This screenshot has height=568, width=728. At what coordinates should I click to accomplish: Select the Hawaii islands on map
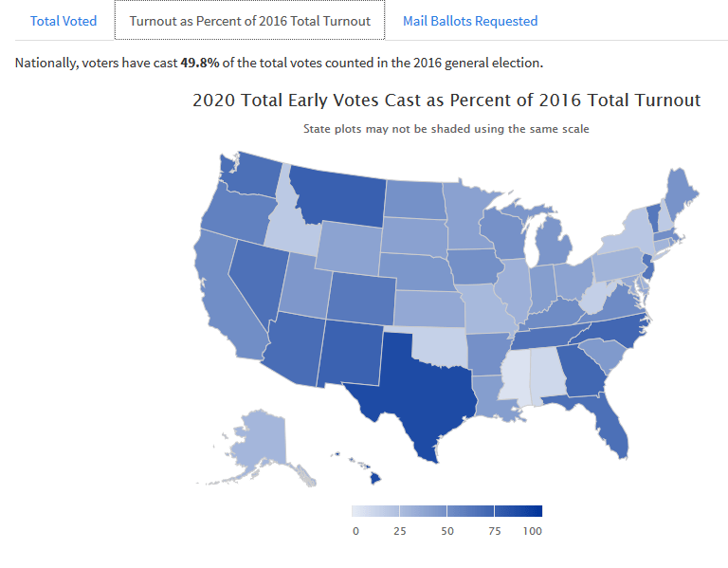375,477
